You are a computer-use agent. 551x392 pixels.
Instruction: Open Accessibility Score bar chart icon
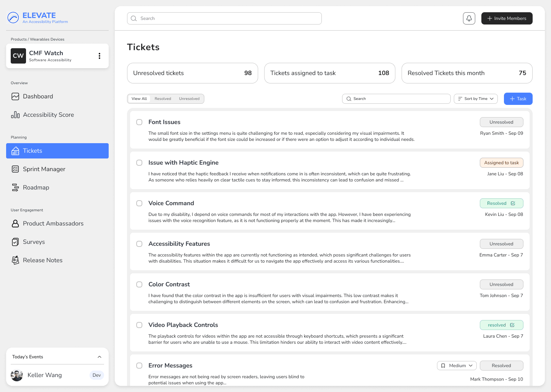click(x=15, y=115)
